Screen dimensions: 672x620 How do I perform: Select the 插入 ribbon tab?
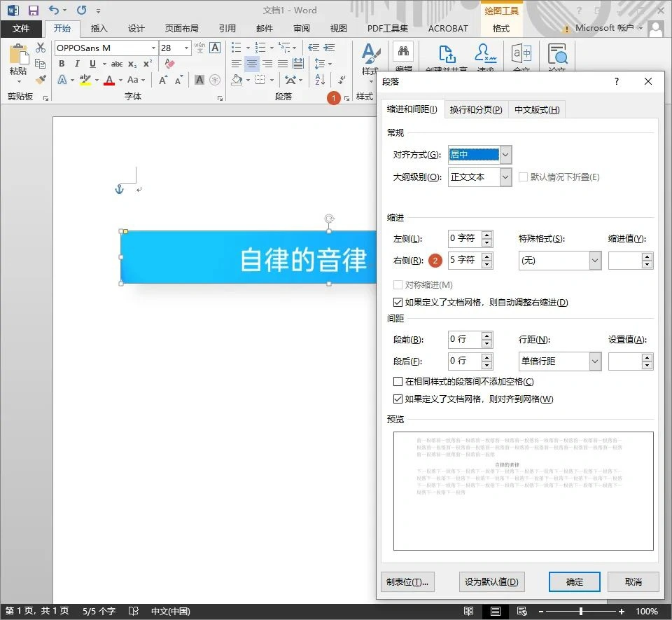point(98,29)
